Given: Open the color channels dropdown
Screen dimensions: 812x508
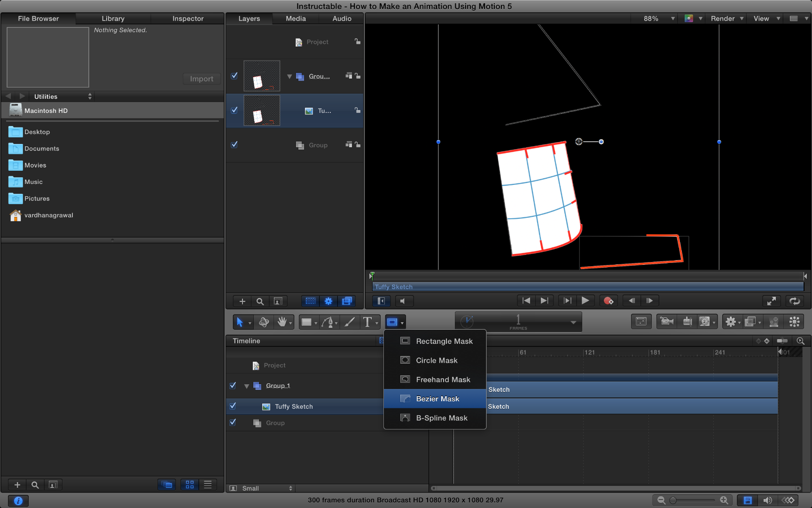Looking at the screenshot, I should (694, 18).
